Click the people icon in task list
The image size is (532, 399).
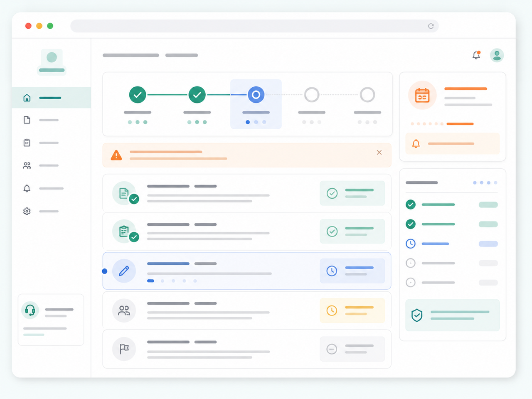coord(124,310)
